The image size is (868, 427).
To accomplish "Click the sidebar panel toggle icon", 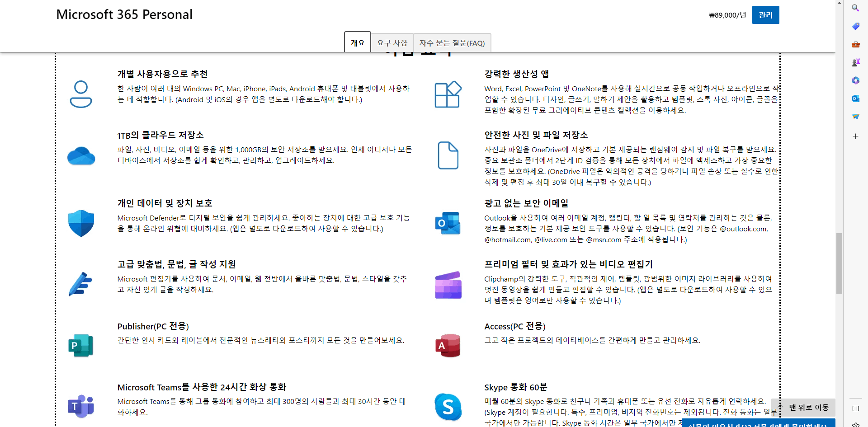I will coord(855,408).
